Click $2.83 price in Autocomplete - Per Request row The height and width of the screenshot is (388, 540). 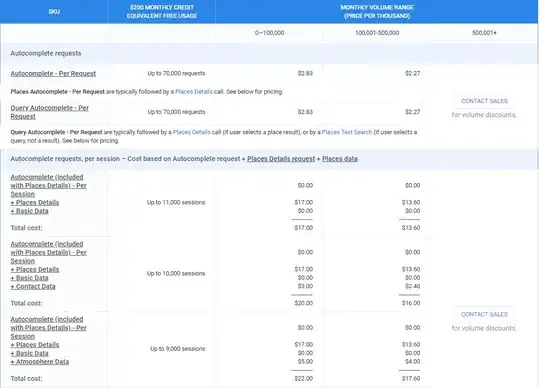click(x=305, y=73)
